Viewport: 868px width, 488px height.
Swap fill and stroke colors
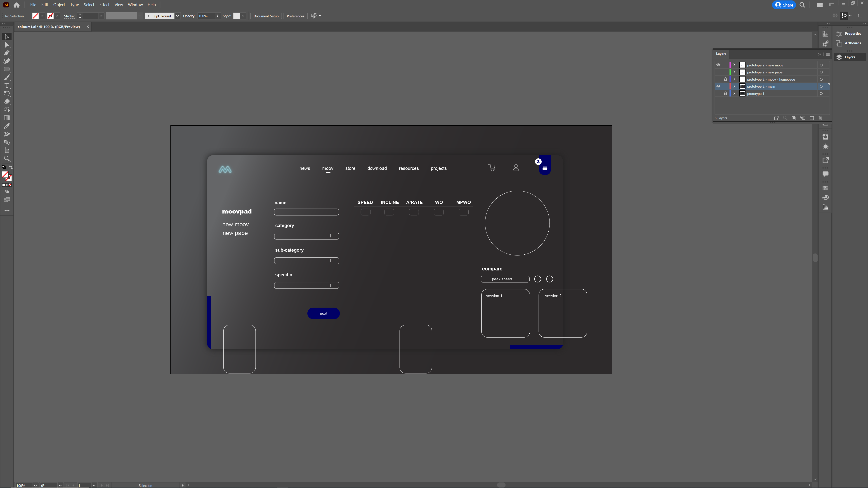(11, 167)
